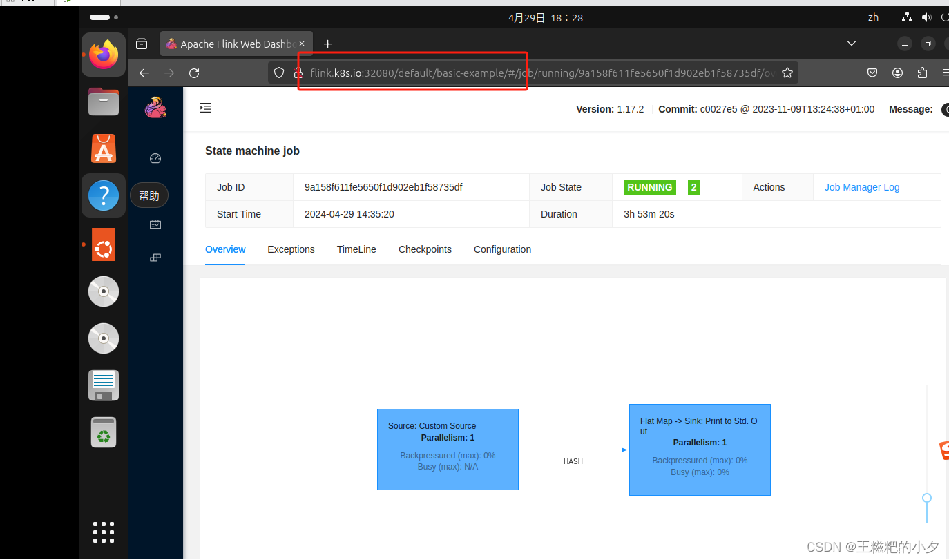The image size is (949, 560).
Task: Show all applications grid
Action: point(104,532)
